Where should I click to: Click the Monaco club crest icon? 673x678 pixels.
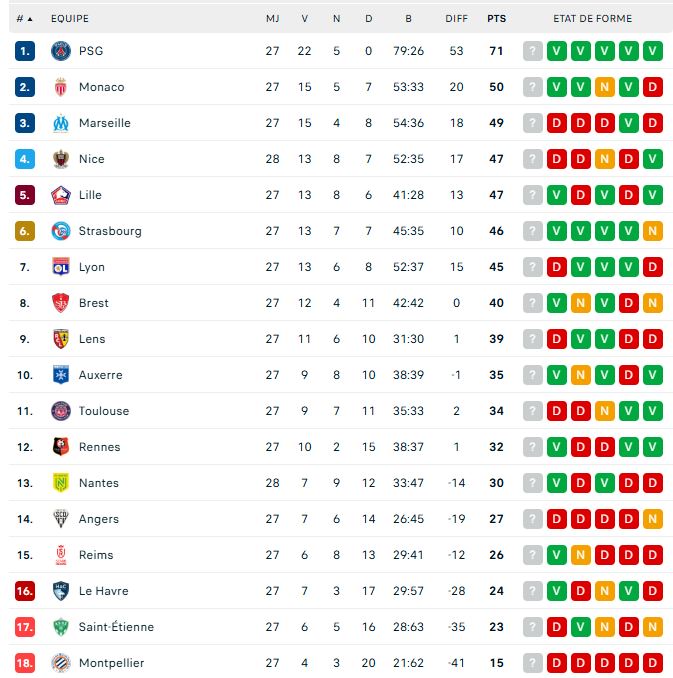61,87
